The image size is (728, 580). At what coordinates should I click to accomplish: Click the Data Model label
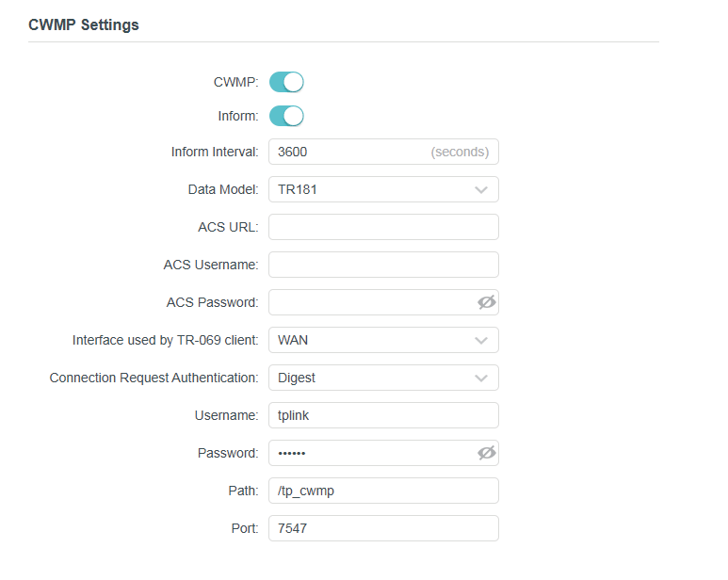223,189
